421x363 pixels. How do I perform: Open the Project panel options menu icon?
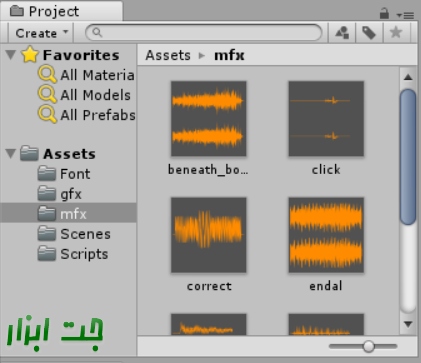point(405,15)
